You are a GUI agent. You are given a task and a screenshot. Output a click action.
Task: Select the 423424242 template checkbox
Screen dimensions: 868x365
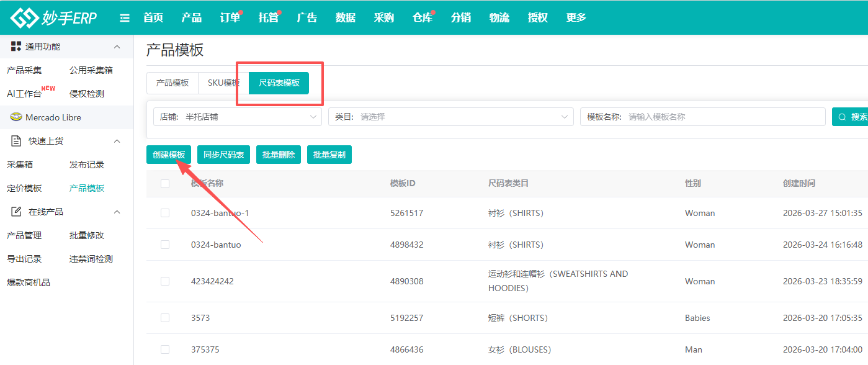click(165, 281)
